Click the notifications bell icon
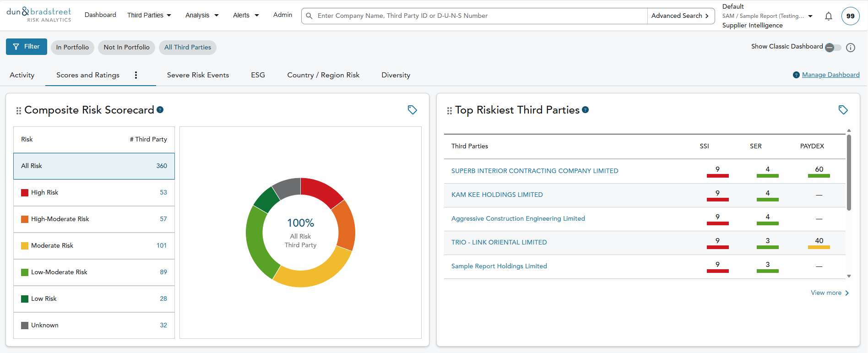 [828, 16]
